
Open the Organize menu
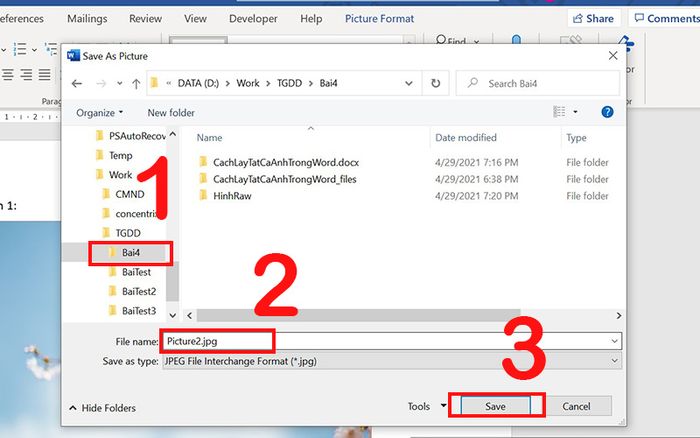click(x=99, y=113)
